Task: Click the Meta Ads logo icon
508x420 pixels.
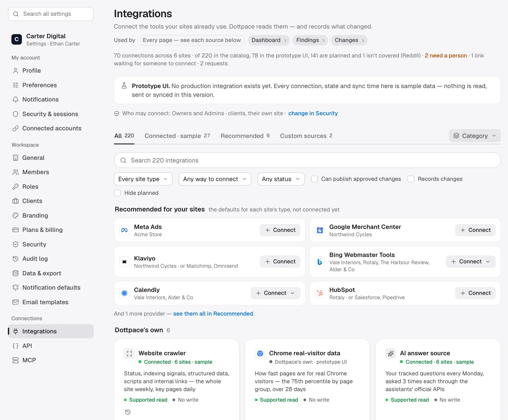Action: pyautogui.click(x=124, y=230)
